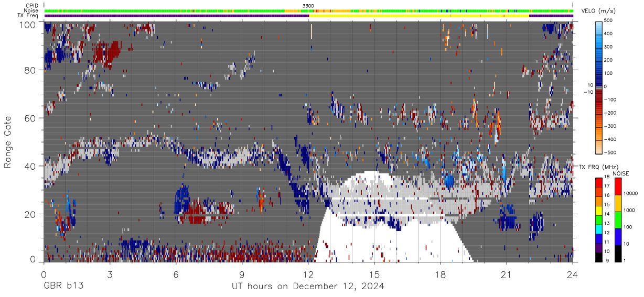Click the 60 tick label on Range Gate axis
The height and width of the screenshot is (297, 644).
(x=30, y=118)
